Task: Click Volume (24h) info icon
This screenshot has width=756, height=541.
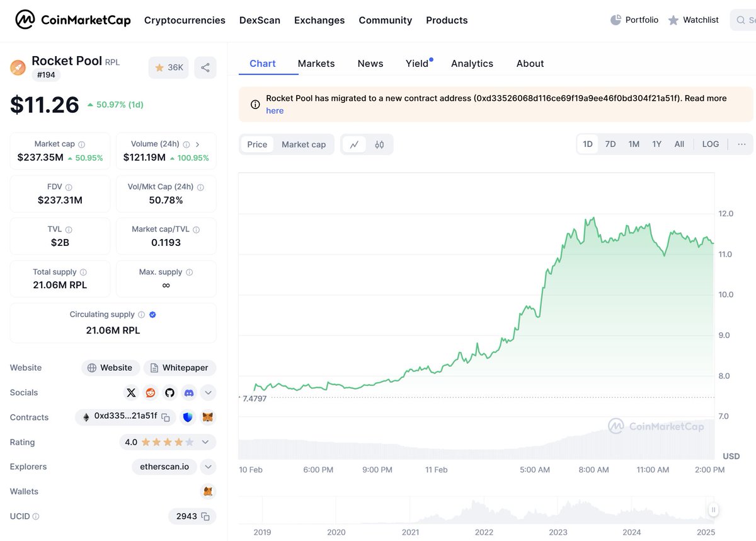Action: point(186,144)
